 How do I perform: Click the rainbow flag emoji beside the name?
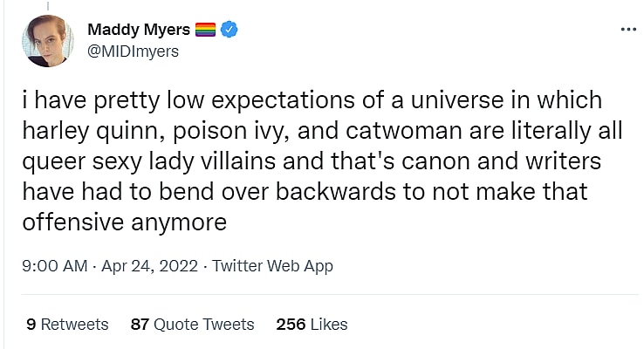(x=205, y=31)
